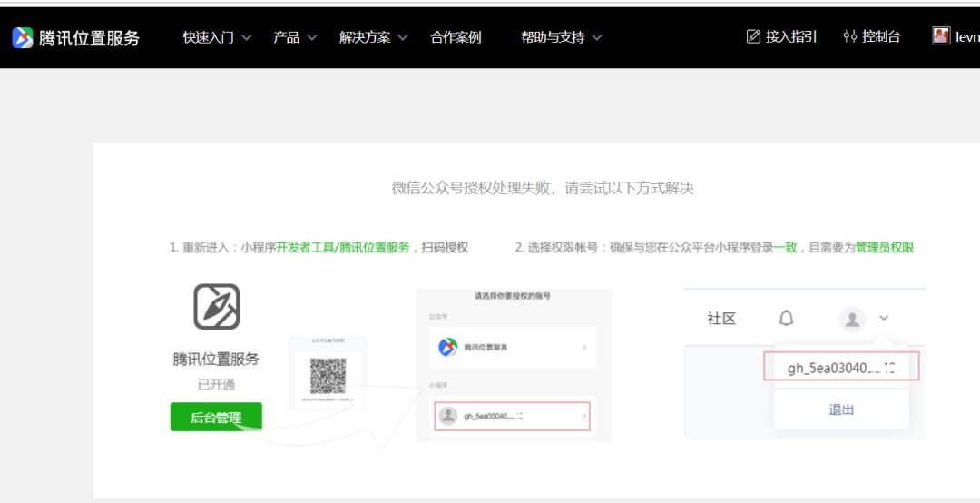Image resolution: width=980 pixels, height=503 pixels.
Task: Click 退出 to log out
Action: pyautogui.click(x=841, y=409)
